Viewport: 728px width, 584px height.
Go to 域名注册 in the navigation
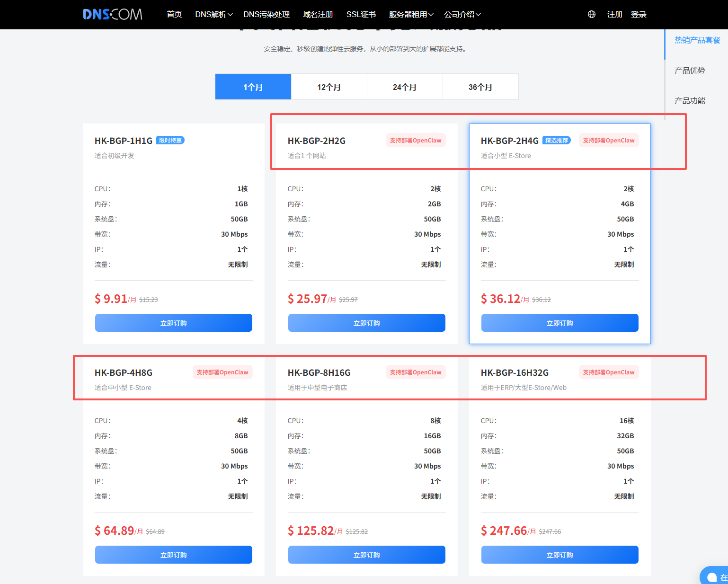(x=318, y=15)
